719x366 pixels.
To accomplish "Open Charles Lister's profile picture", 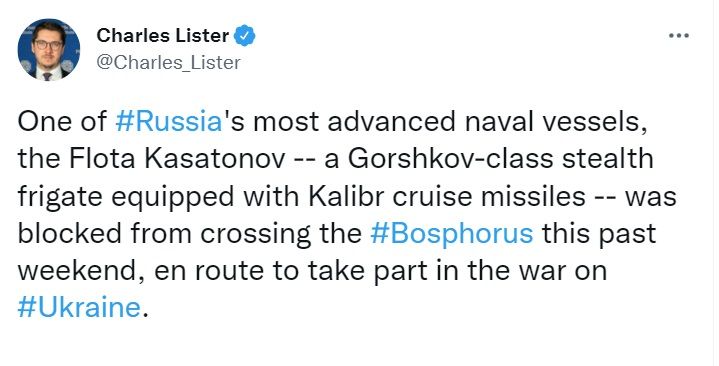I will pyautogui.click(x=49, y=50).
